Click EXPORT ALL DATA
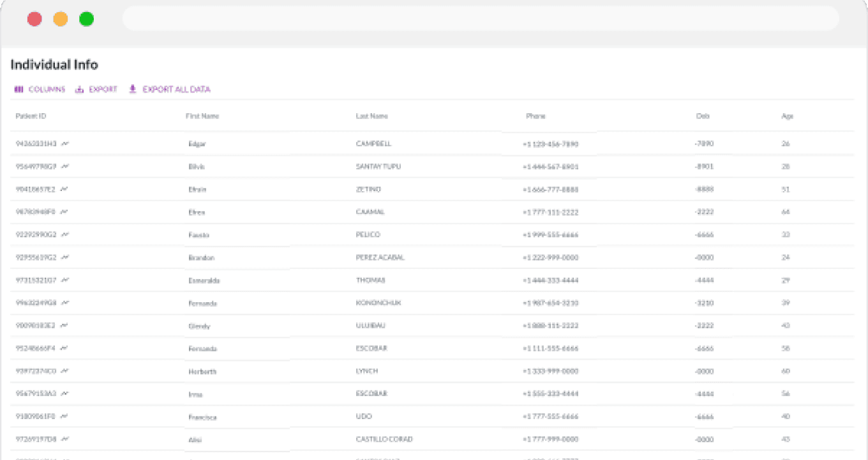 pyautogui.click(x=169, y=89)
